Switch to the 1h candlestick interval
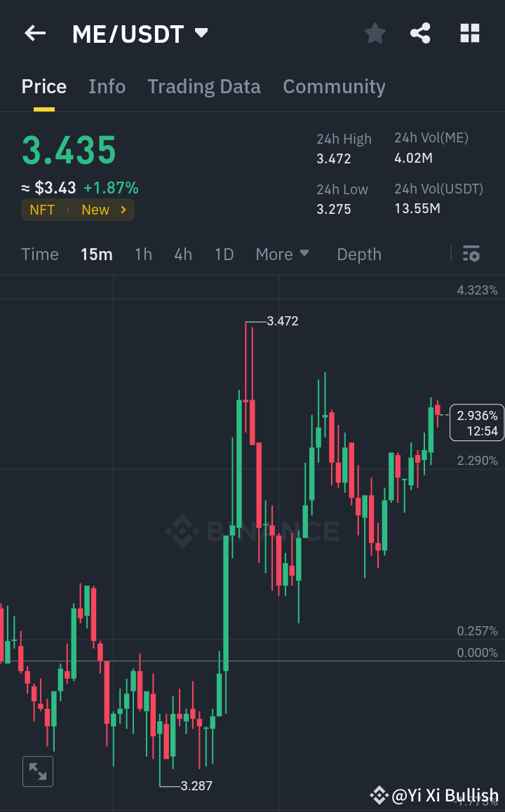Image resolution: width=505 pixels, height=812 pixels. coord(143,254)
